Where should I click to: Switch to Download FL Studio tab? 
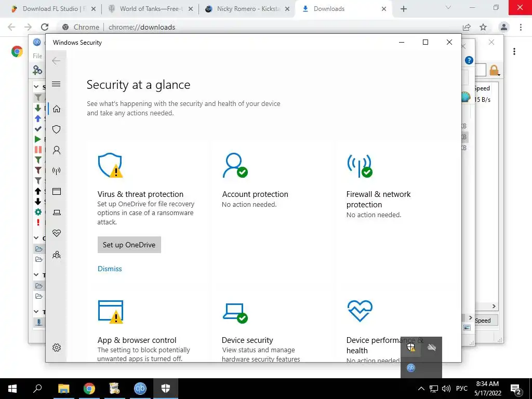tap(54, 9)
